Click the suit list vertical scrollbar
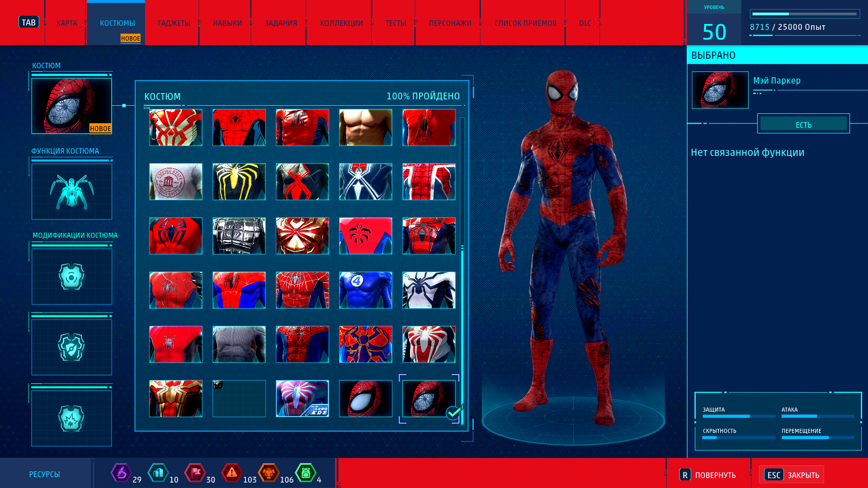The height and width of the screenshot is (488, 868). (x=462, y=334)
